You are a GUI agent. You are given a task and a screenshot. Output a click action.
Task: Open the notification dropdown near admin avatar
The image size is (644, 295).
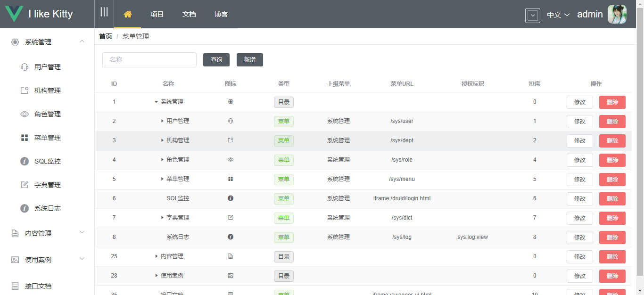click(x=532, y=16)
